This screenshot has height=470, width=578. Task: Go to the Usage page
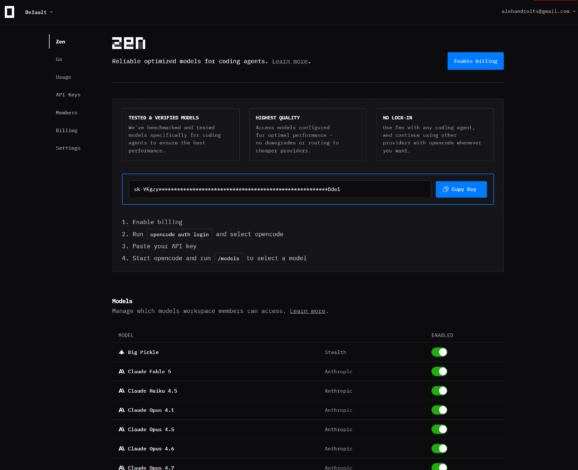coord(63,77)
